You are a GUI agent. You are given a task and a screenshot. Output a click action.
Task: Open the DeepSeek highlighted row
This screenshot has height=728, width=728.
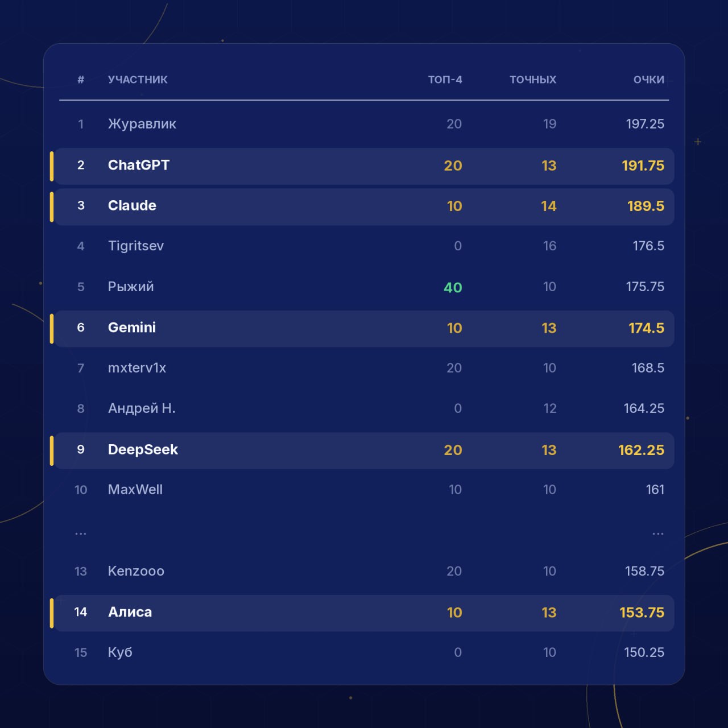pos(364,450)
